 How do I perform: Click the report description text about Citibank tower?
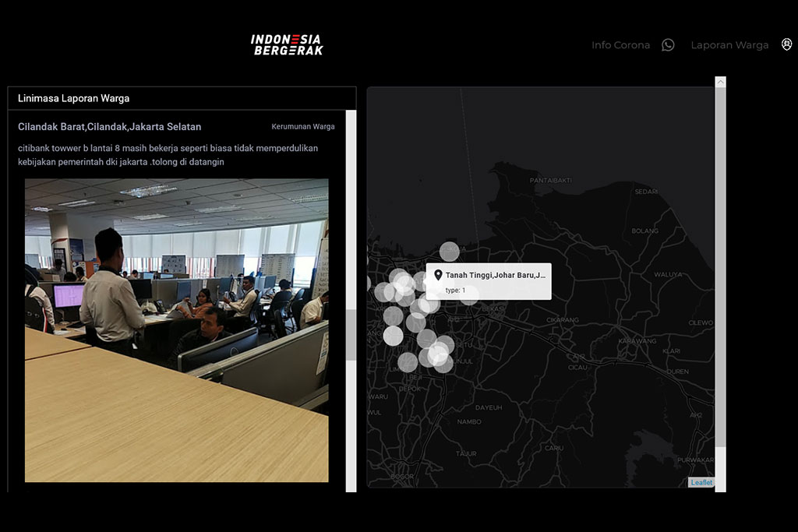pyautogui.click(x=168, y=155)
